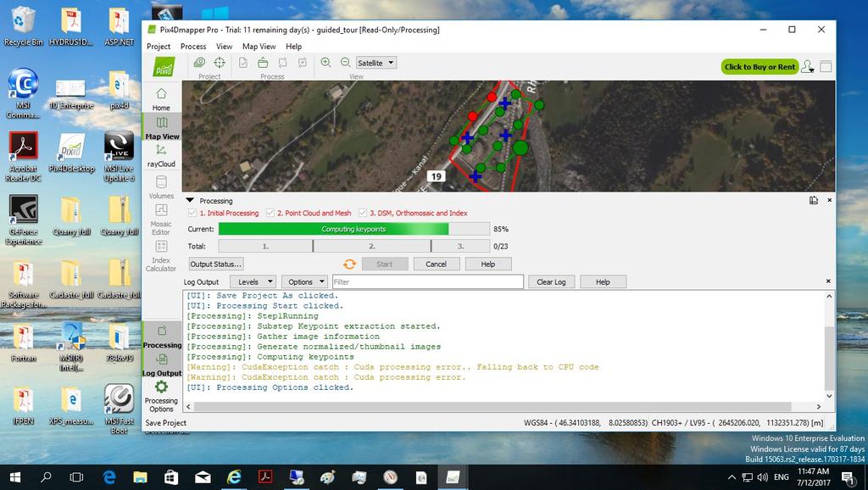Open the Satellite map type dropdown
Viewport: 868px width, 490px height.
click(376, 63)
